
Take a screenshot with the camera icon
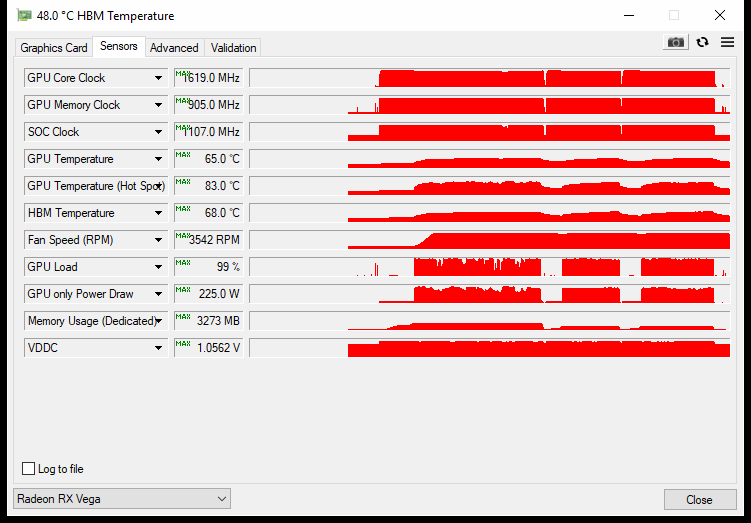point(675,42)
